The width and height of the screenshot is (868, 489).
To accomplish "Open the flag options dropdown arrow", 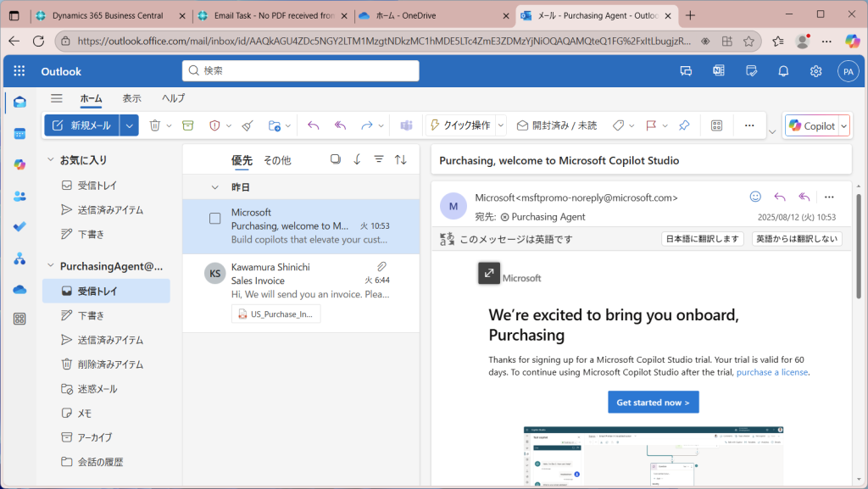I will [x=665, y=126].
